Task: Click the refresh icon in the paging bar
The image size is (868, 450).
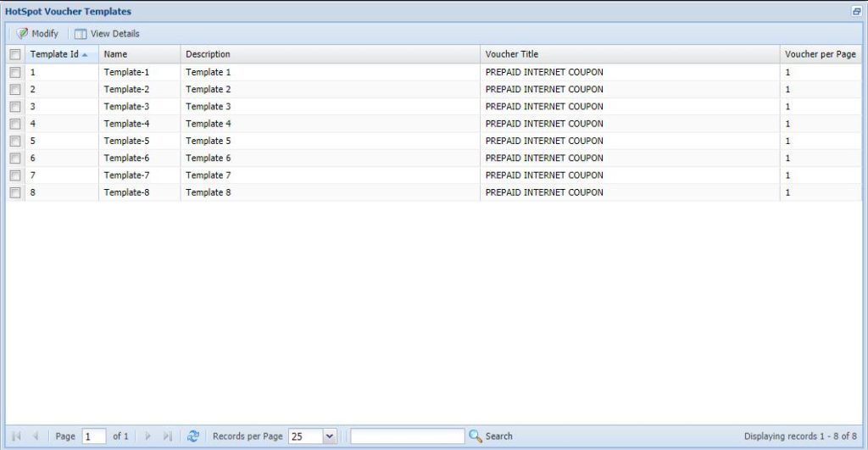Action: [193, 436]
